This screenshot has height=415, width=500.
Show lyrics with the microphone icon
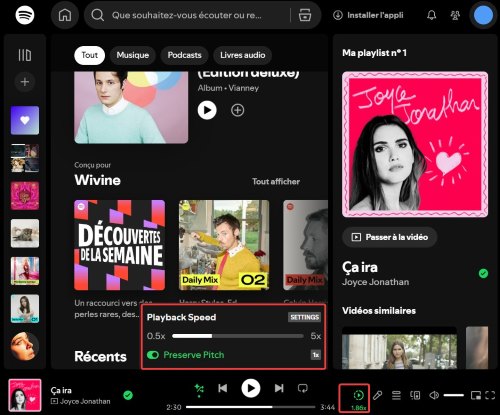click(x=377, y=396)
